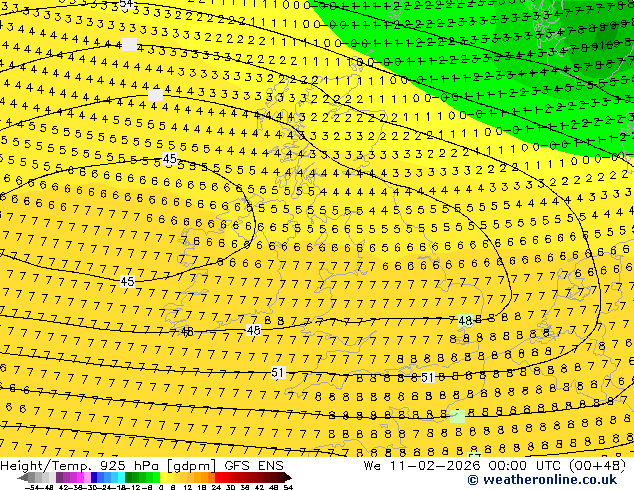The width and height of the screenshot is (634, 490).
Task: Select the 45 contour label among the 7s
Action: 127,281
